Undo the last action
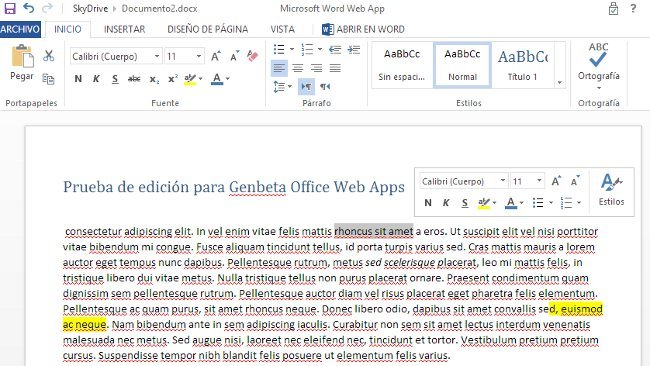 pos(29,8)
